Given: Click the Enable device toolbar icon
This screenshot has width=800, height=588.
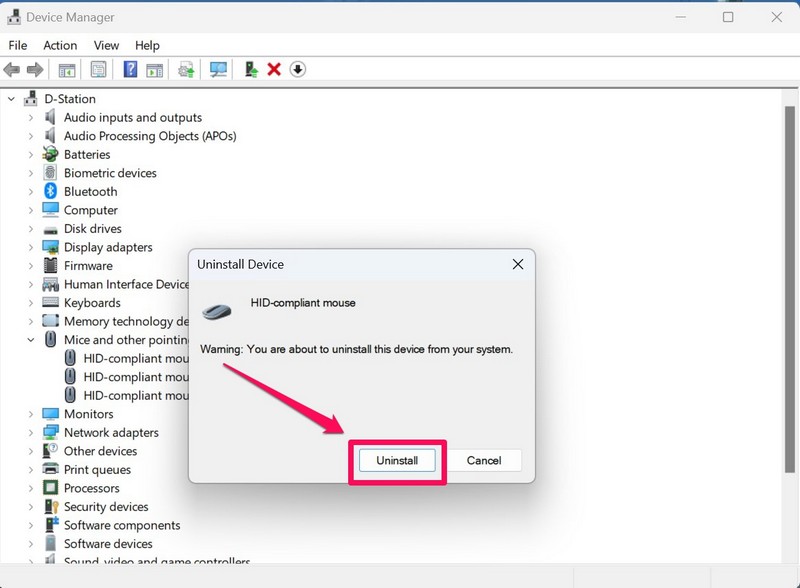Looking at the screenshot, I should pyautogui.click(x=251, y=69).
